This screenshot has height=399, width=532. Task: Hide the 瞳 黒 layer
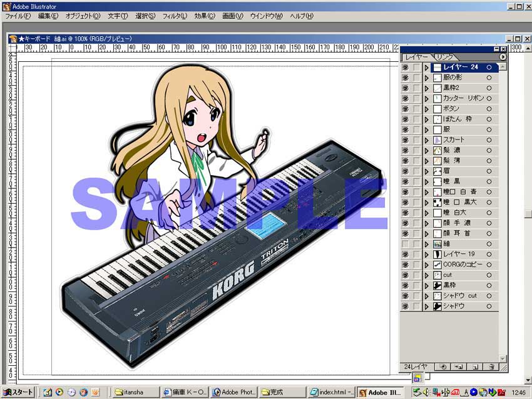point(406,182)
